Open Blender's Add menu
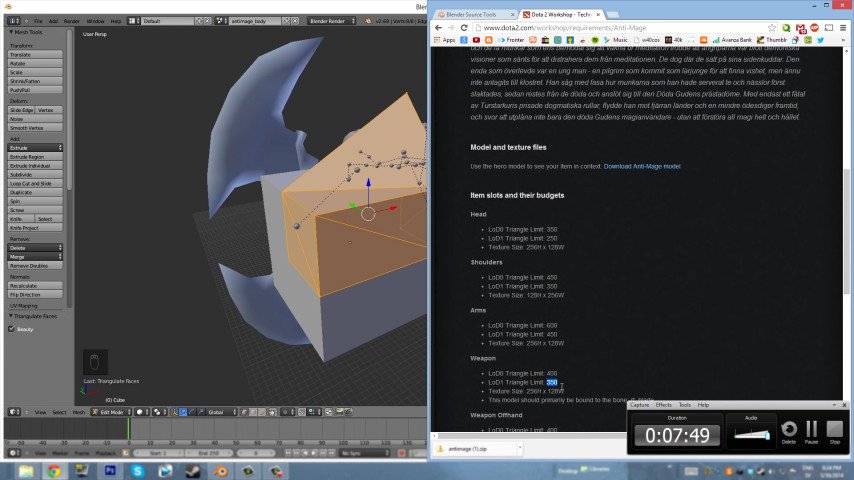Viewport: 854px width, 480px height. tap(53, 21)
